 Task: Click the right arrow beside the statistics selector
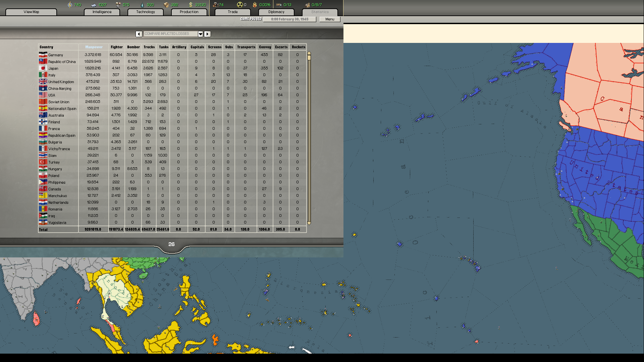pyautogui.click(x=207, y=34)
